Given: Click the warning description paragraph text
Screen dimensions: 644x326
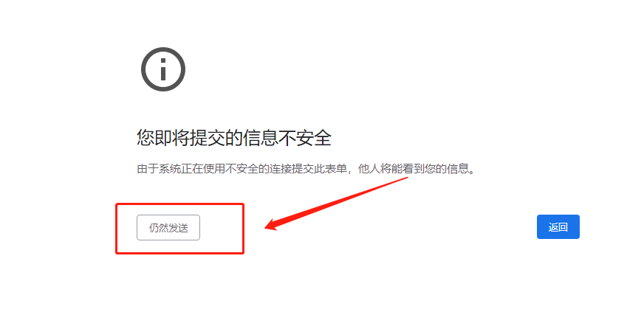Looking at the screenshot, I should (306, 169).
